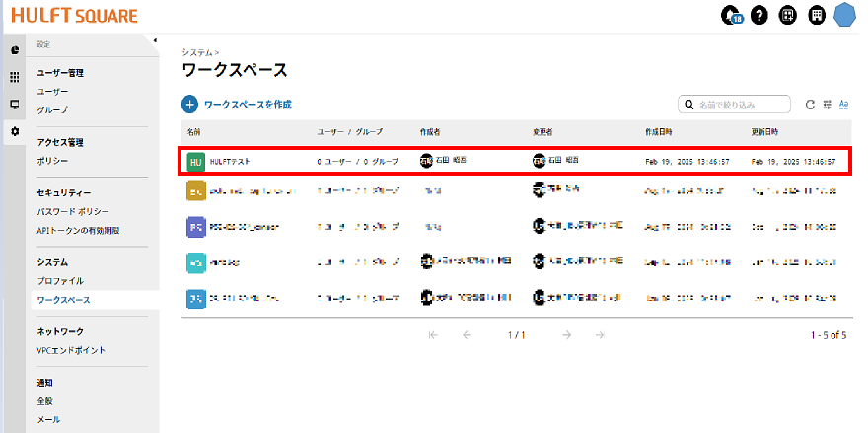Open the pie chart dashboard sidebar icon
The height and width of the screenshot is (433, 868).
[15, 49]
